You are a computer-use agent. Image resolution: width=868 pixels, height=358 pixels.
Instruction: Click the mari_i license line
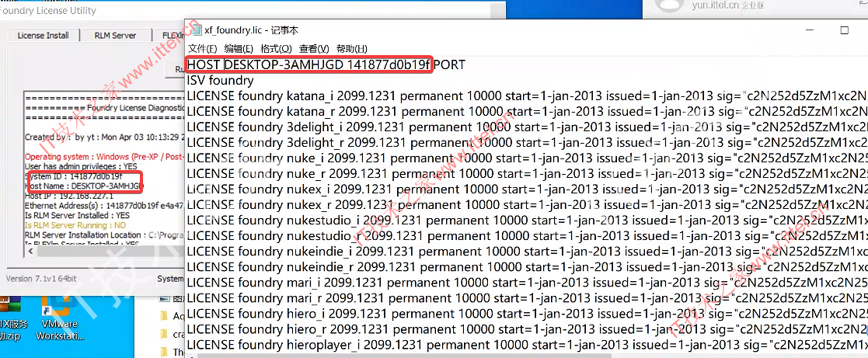point(527,283)
